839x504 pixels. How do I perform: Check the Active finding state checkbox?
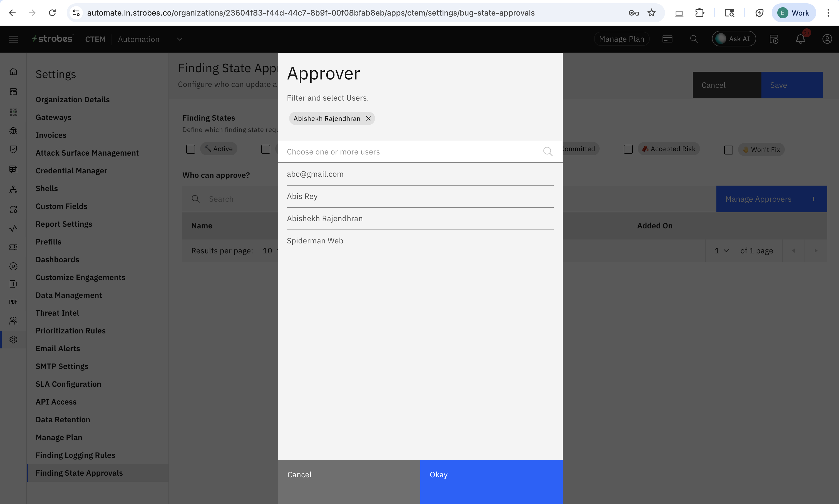pyautogui.click(x=191, y=149)
